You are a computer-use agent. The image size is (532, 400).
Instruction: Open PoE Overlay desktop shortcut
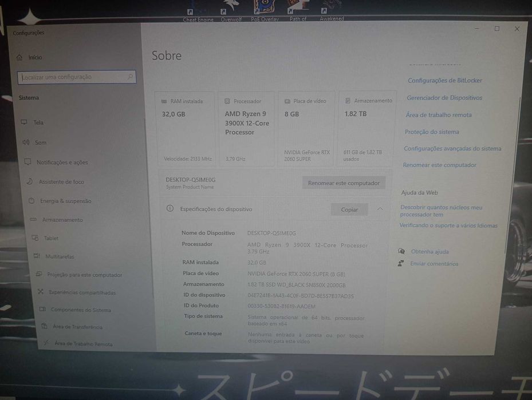click(x=265, y=11)
